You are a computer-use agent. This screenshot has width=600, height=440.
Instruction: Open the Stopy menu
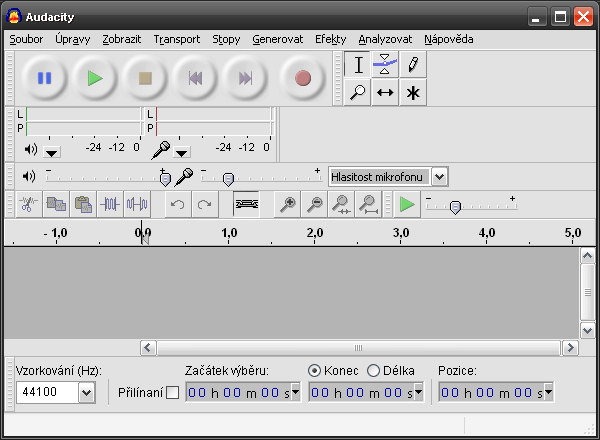click(x=226, y=39)
